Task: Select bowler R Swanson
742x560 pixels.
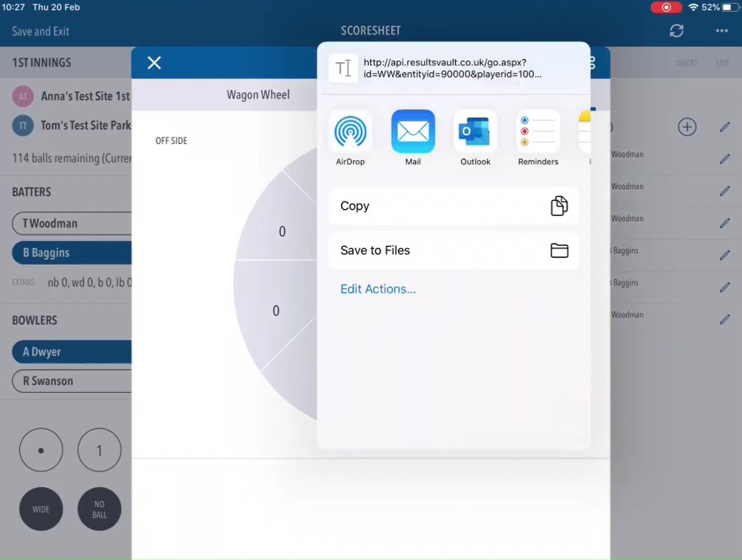Action: pos(72,381)
